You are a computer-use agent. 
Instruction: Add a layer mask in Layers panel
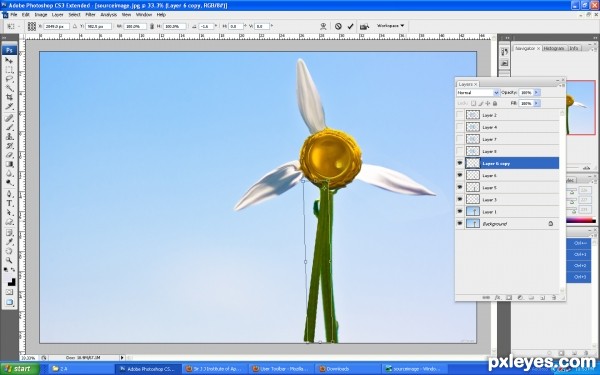[x=509, y=297]
